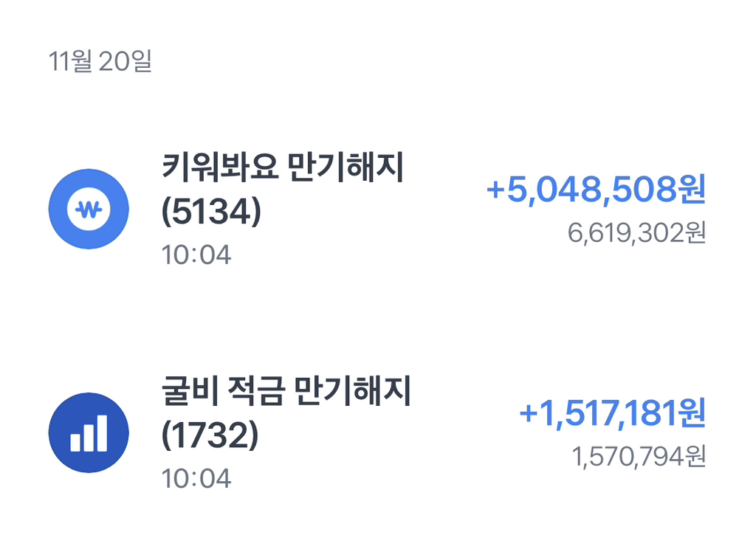Click the word 만기해지 in second transaction
Image resolution: width=756 pixels, height=549 pixels.
click(x=352, y=391)
